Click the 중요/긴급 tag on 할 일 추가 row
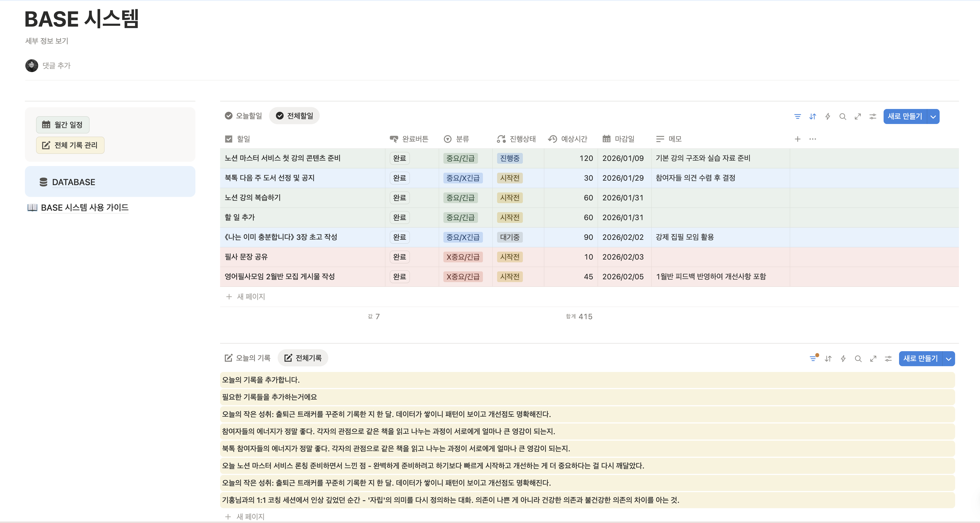 coord(460,217)
